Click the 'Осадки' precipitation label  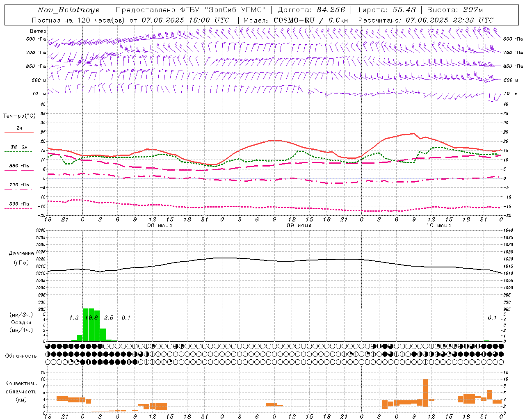tap(21, 322)
